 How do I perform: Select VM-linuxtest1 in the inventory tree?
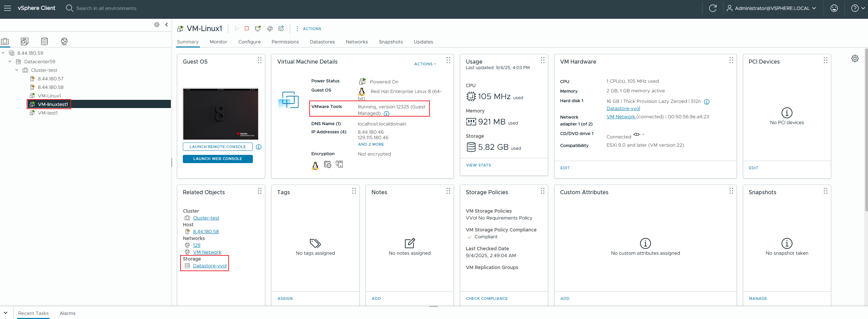pyautogui.click(x=53, y=104)
